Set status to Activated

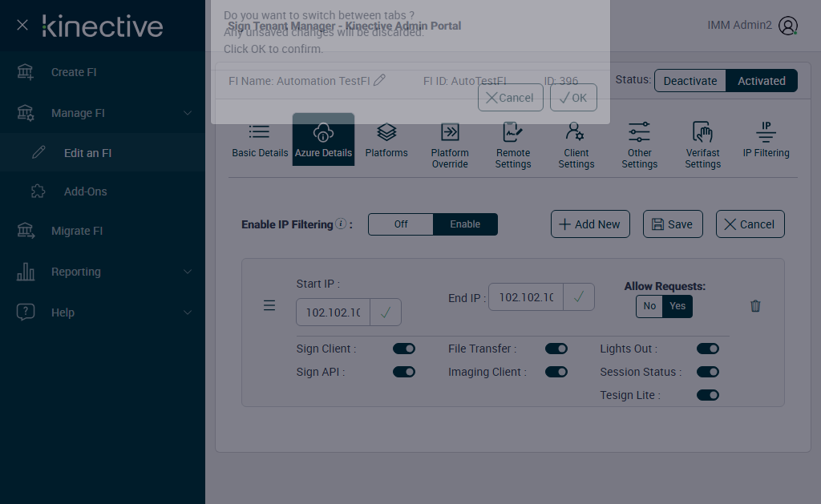[x=762, y=81]
